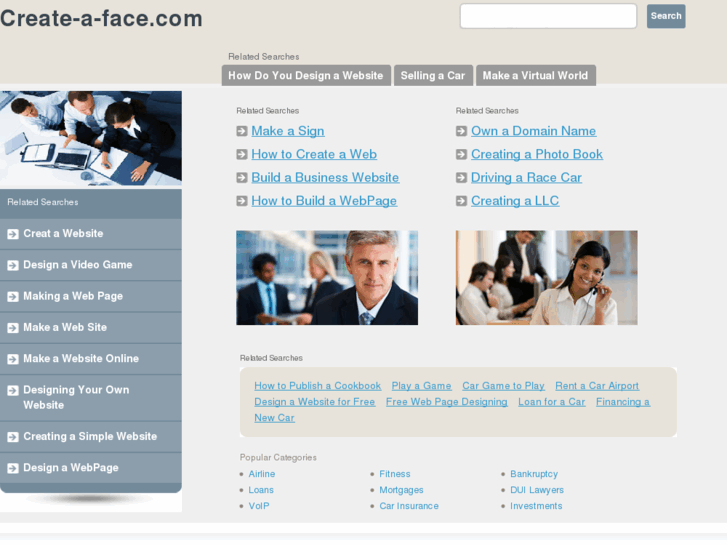Image resolution: width=727 pixels, height=545 pixels.
Task: Click sidebar arrow icon next to Creating a Simple Website
Action: click(13, 437)
